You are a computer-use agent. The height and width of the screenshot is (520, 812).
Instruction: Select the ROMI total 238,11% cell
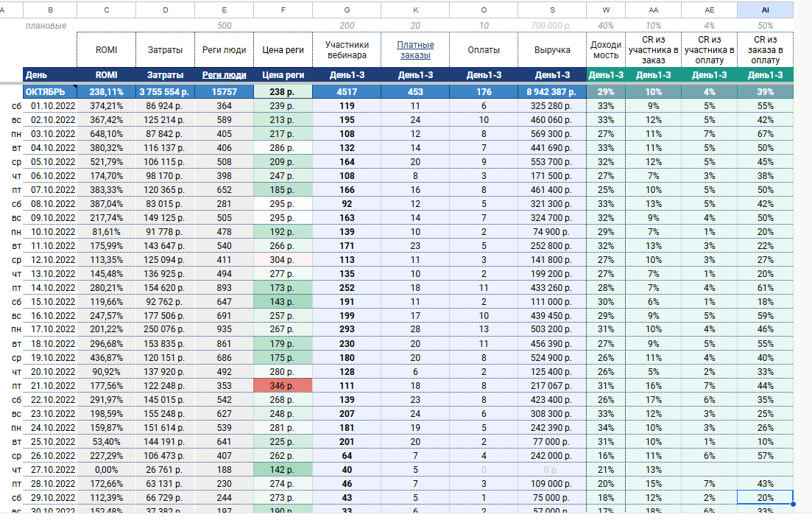click(x=106, y=92)
